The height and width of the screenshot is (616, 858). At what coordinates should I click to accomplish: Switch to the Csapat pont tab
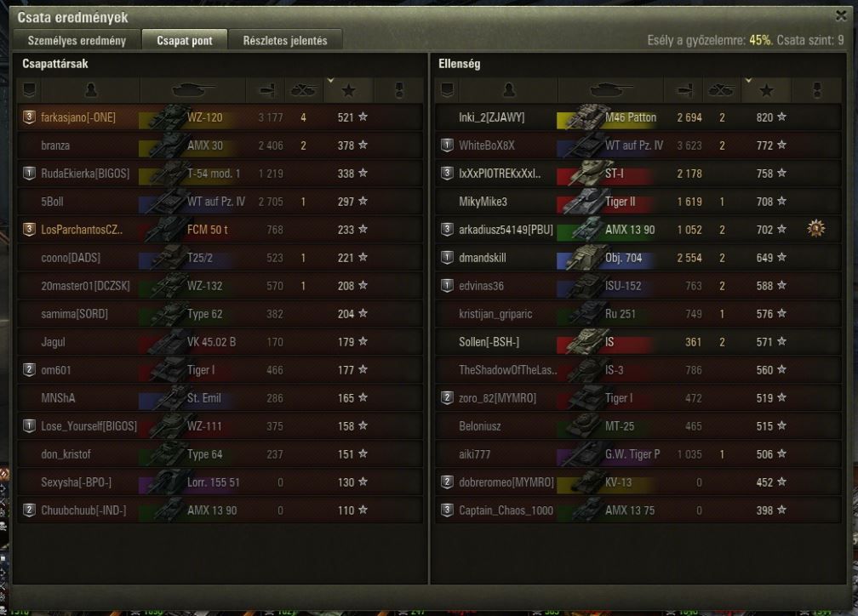(185, 40)
